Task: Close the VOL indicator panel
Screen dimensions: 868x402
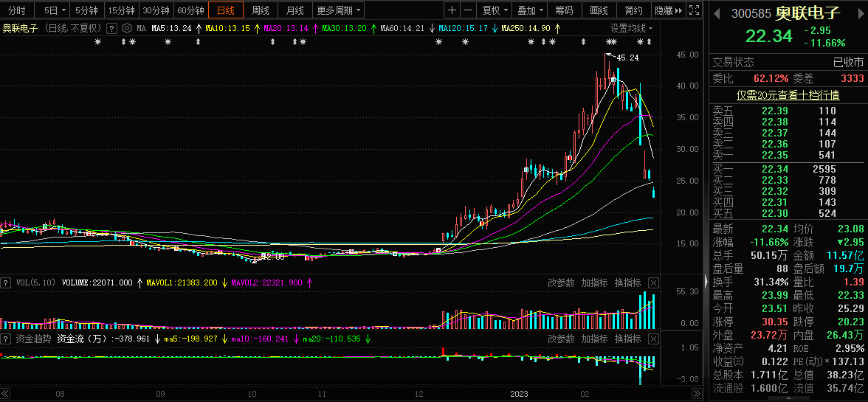Action: [x=653, y=283]
